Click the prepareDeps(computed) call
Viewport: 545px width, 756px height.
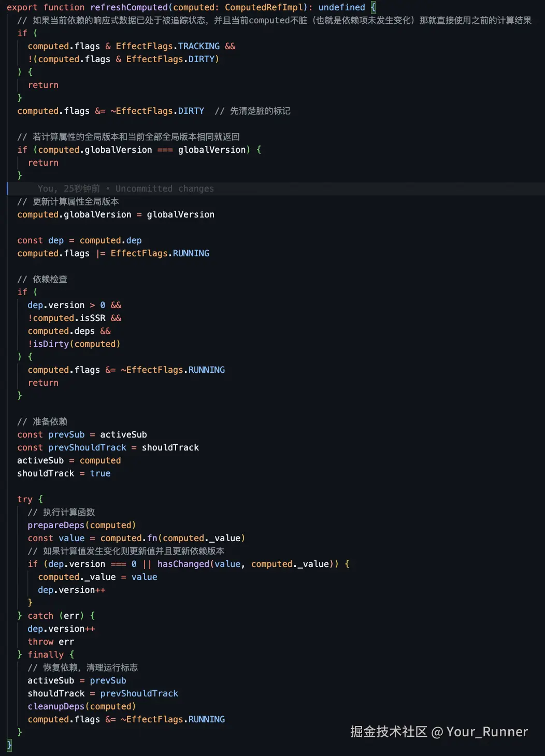(82, 525)
